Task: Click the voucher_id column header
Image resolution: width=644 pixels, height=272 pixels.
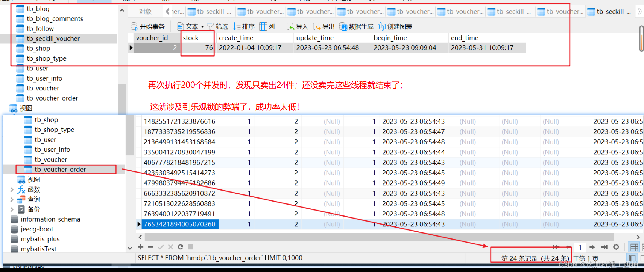Action: click(x=157, y=38)
